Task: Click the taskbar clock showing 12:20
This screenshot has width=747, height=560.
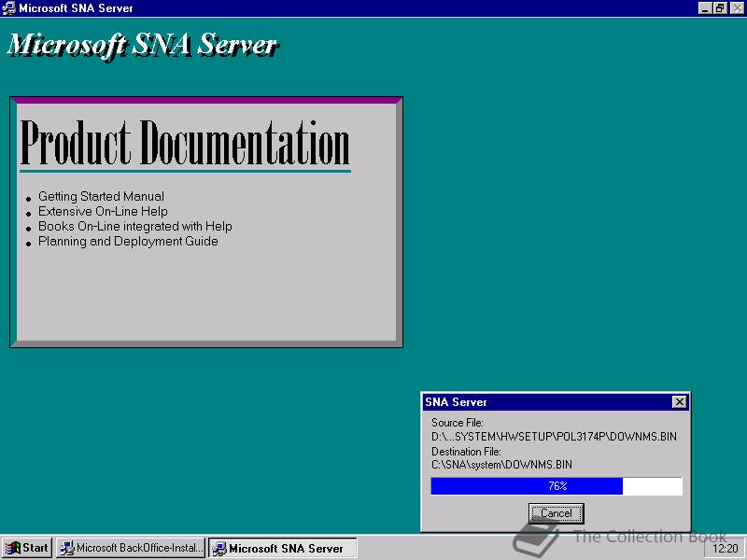Action: tap(726, 549)
